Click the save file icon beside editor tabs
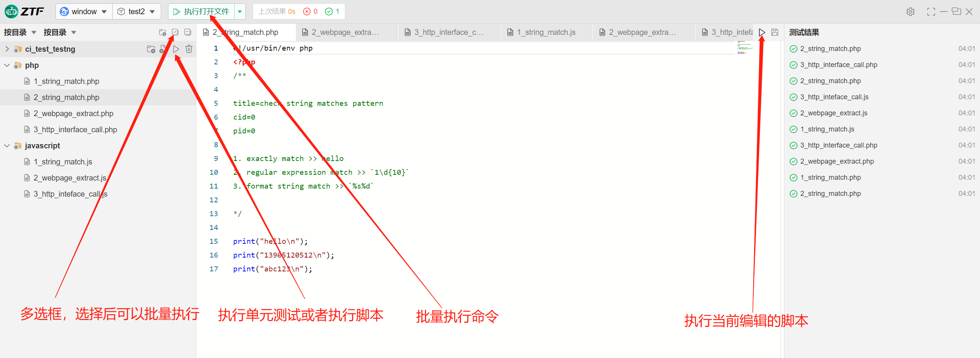Image resolution: width=980 pixels, height=358 pixels. click(x=775, y=32)
